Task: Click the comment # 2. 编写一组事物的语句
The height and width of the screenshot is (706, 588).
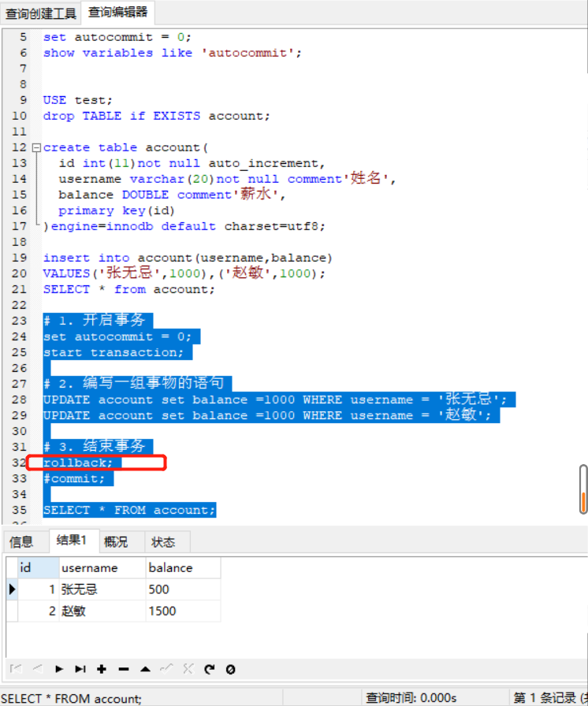Action: tap(133, 384)
